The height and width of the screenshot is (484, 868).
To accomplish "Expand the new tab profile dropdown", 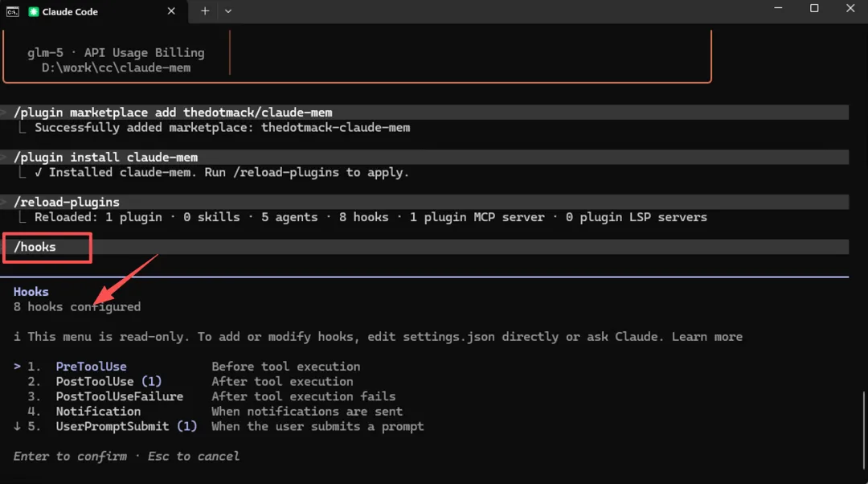I will point(228,11).
